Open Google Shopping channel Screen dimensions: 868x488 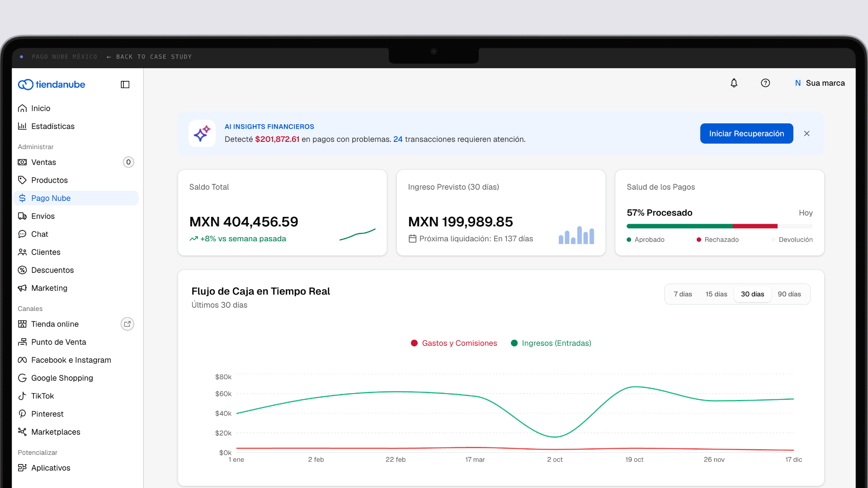(x=76, y=378)
